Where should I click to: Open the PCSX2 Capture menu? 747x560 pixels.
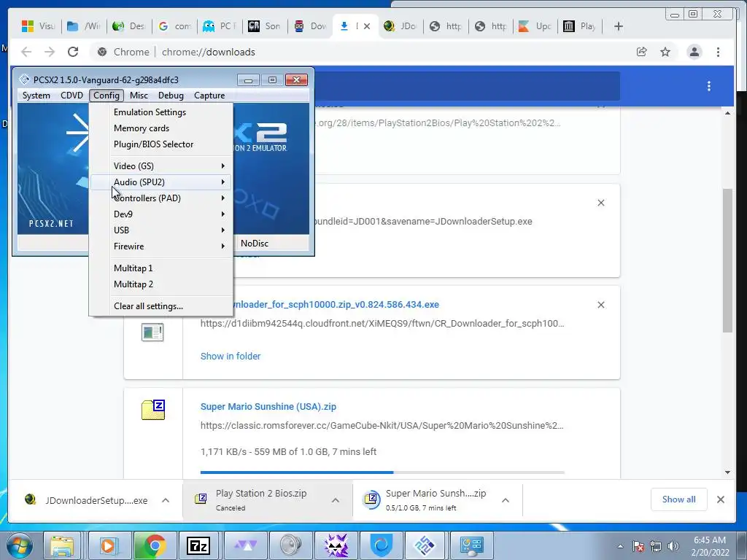coord(209,96)
